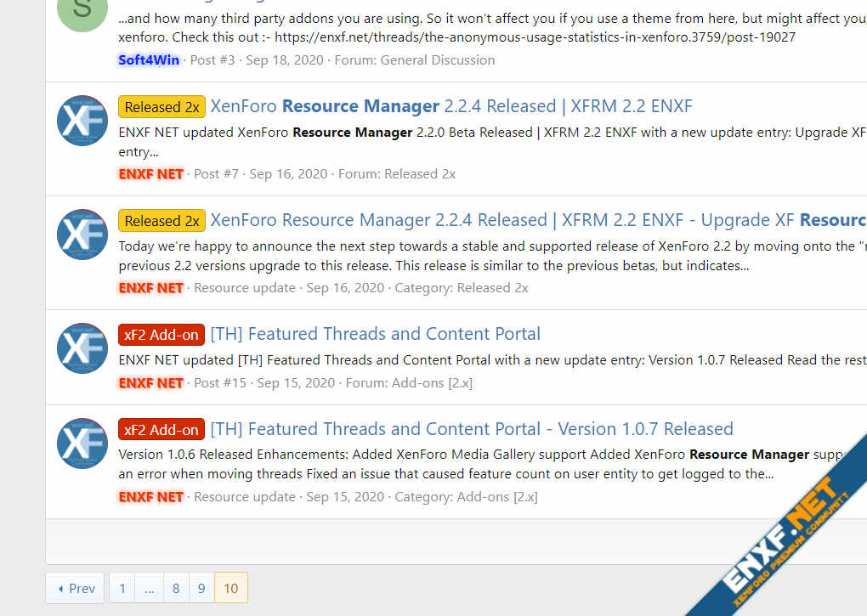This screenshot has width=867, height=616.
Task: Click the snippet "ENXF NET updated [TH] Featured Threads"
Action: [x=493, y=360]
